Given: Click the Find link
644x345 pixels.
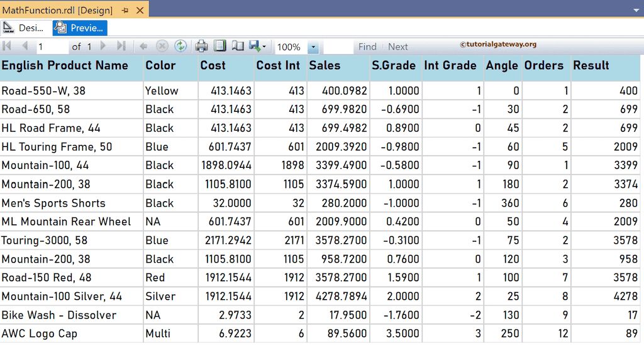Looking at the screenshot, I should [367, 47].
